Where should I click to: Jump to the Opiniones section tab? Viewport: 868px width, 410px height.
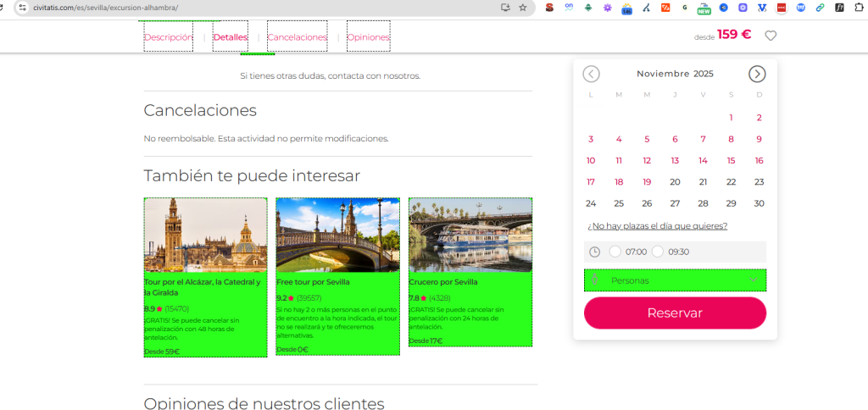[369, 37]
